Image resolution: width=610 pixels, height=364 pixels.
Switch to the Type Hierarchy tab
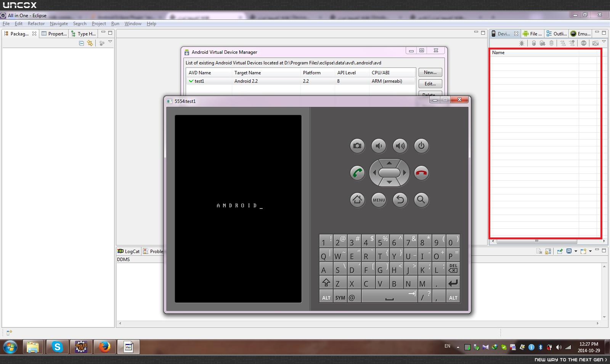(84, 34)
